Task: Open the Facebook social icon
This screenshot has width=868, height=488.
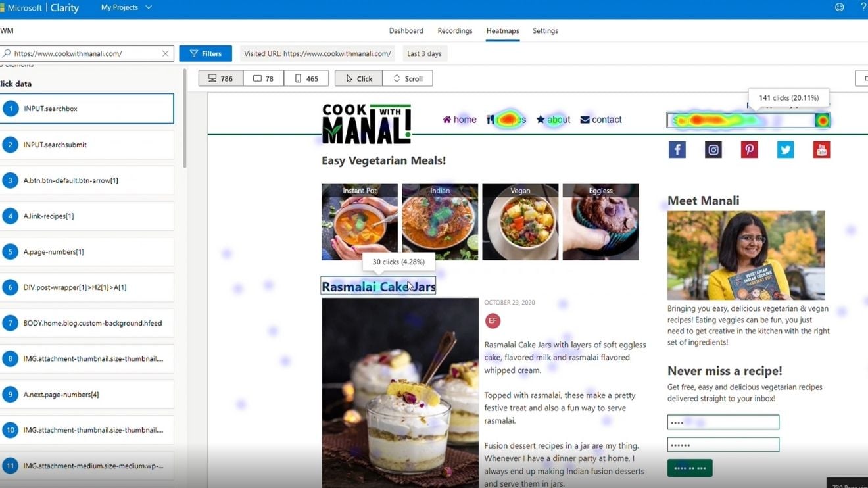Action: 677,149
